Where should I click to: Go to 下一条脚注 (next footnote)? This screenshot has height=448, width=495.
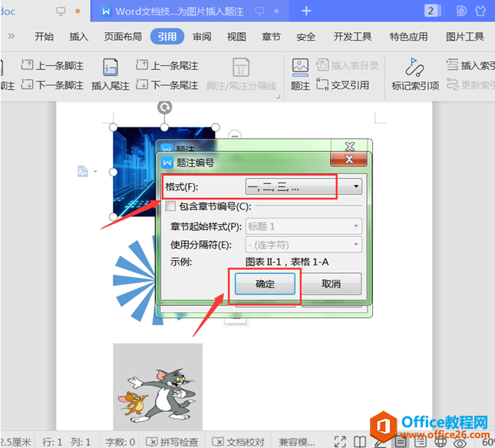52,85
